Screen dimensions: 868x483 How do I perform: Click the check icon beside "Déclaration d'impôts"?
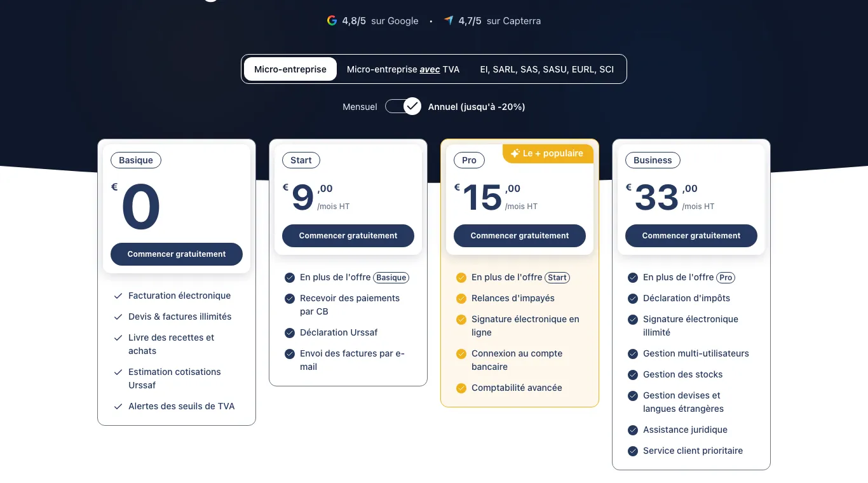click(633, 299)
